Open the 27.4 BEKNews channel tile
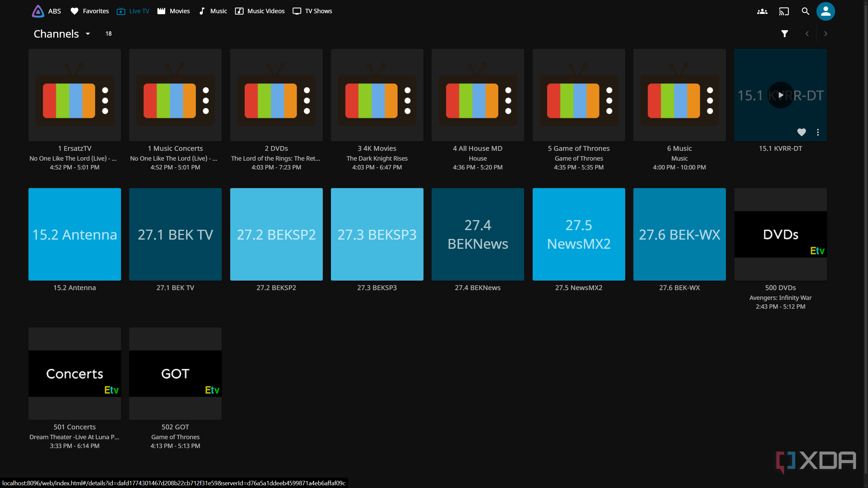The image size is (868, 488). pyautogui.click(x=478, y=234)
